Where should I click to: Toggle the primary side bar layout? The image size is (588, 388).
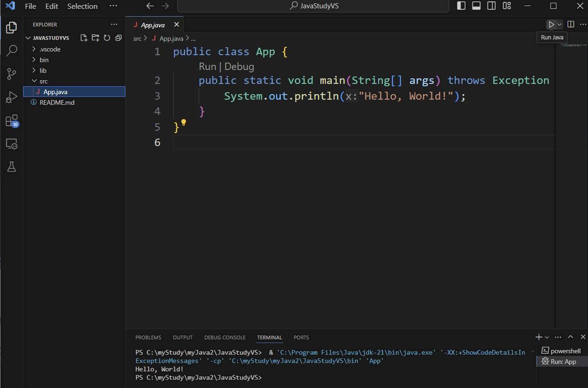(461, 6)
